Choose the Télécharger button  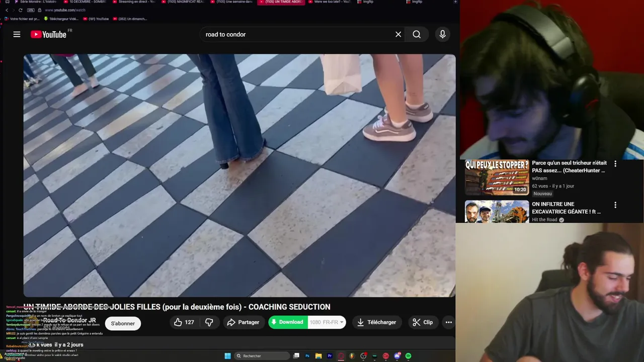pos(376,322)
